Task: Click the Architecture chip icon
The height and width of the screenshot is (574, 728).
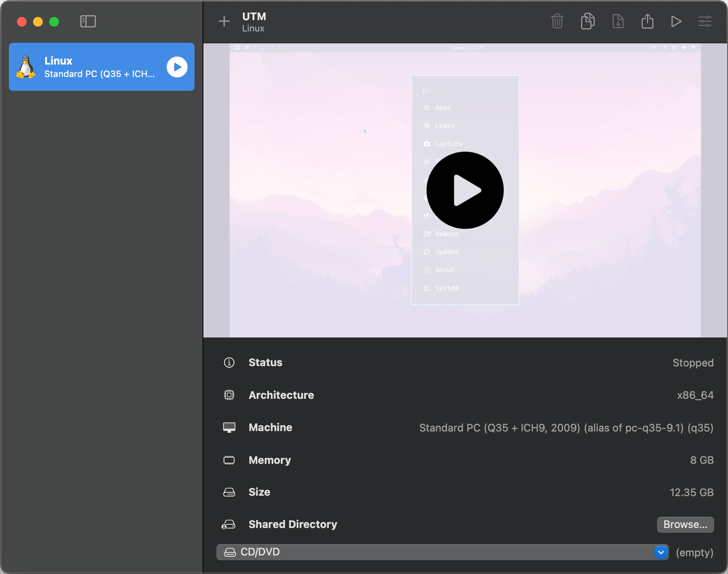Action: pyautogui.click(x=229, y=395)
